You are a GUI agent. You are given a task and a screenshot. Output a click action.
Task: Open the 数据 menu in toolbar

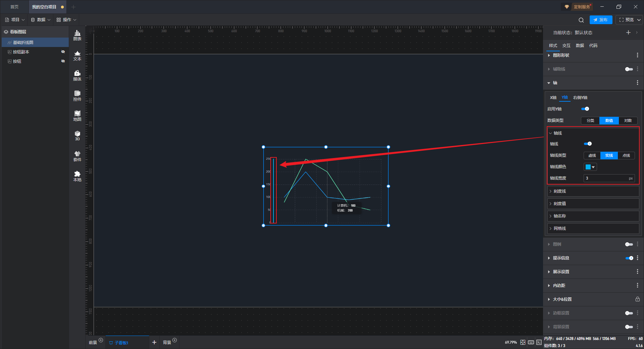point(41,20)
